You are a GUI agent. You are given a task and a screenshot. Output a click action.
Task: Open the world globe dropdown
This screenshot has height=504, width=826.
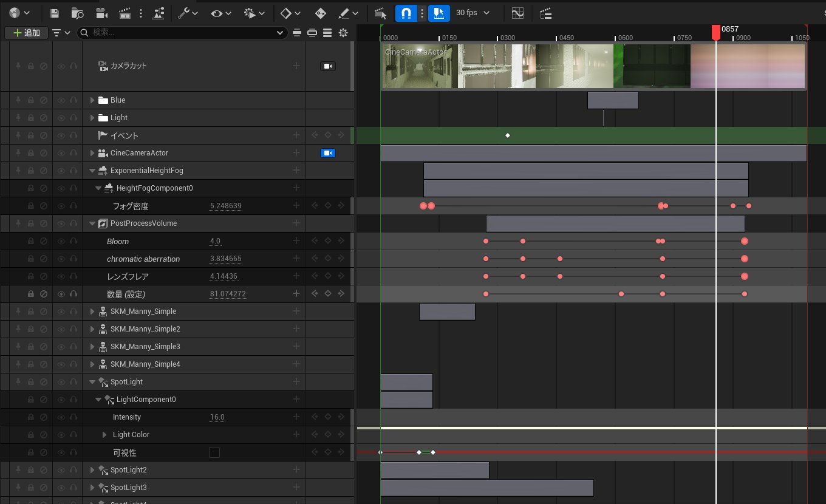coord(18,13)
